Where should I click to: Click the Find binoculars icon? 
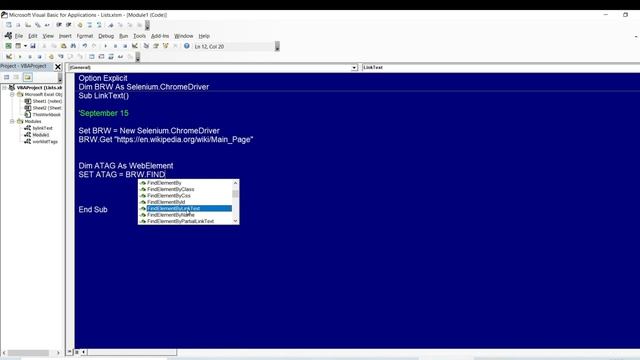(x=73, y=46)
